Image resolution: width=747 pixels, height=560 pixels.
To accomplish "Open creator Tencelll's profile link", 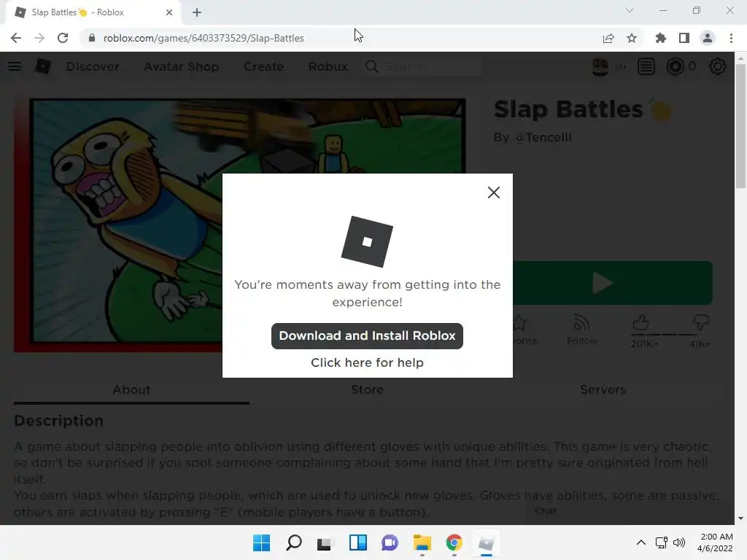I will (543, 137).
